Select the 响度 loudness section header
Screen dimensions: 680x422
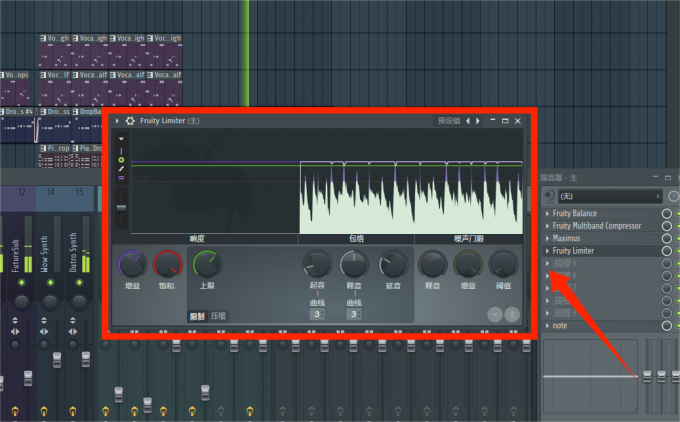[197, 239]
